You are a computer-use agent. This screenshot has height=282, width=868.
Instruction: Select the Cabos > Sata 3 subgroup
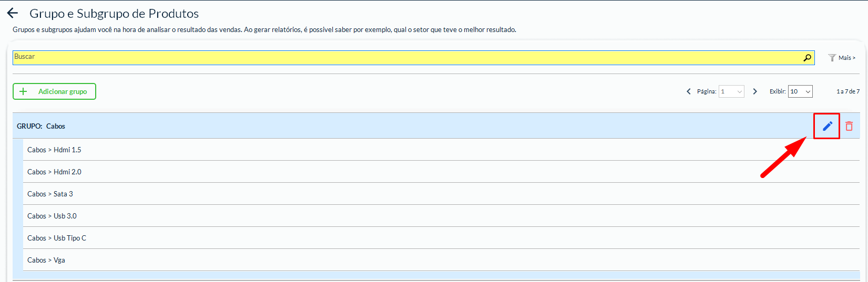[50, 194]
